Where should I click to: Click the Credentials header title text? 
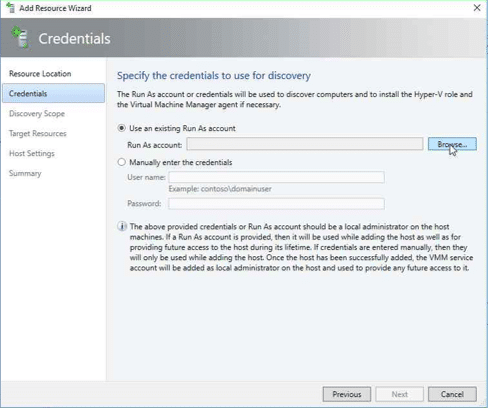coord(74,39)
